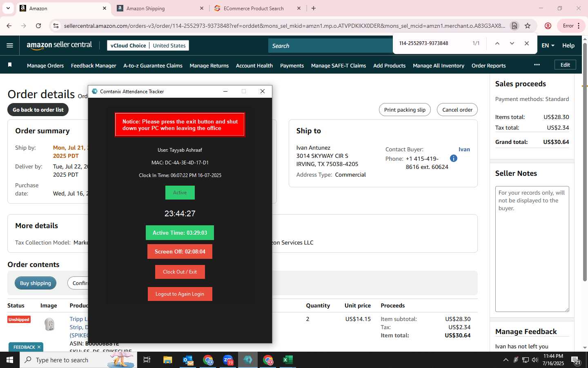Open Excel from the taskbar
This screenshot has height=368, width=588.
[x=288, y=360]
